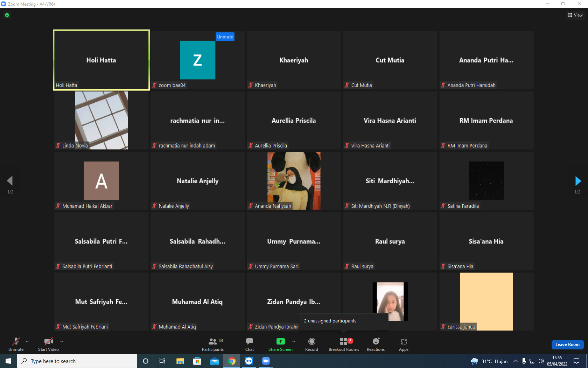This screenshot has width=588, height=368.
Task: Expand video options arrow beside Start Video
Action: [x=62, y=341]
